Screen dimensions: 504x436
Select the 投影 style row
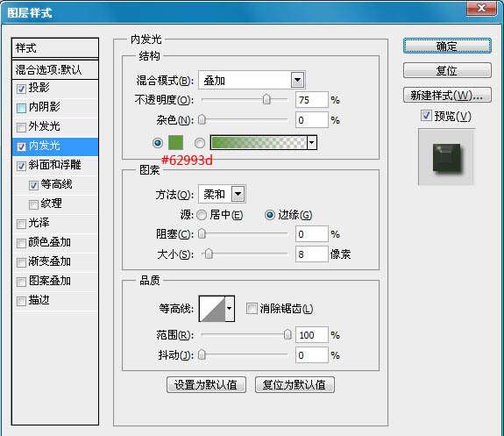tap(55, 89)
